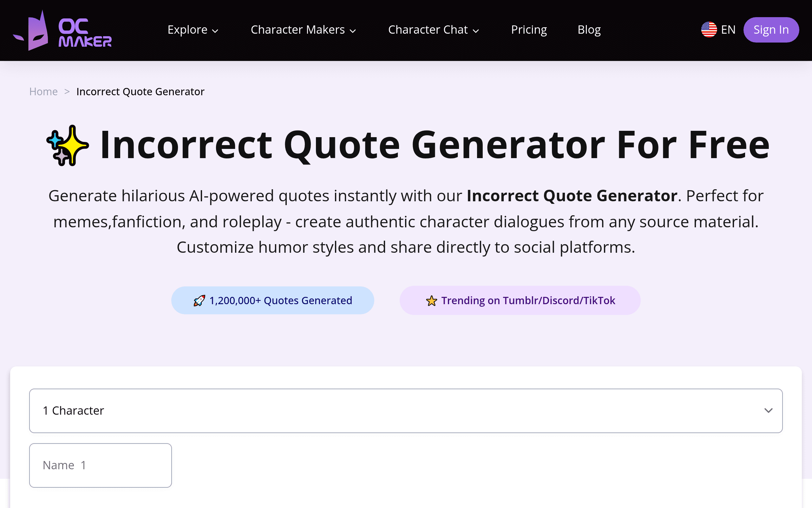Click the EN language selector
812x508 pixels.
718,30
